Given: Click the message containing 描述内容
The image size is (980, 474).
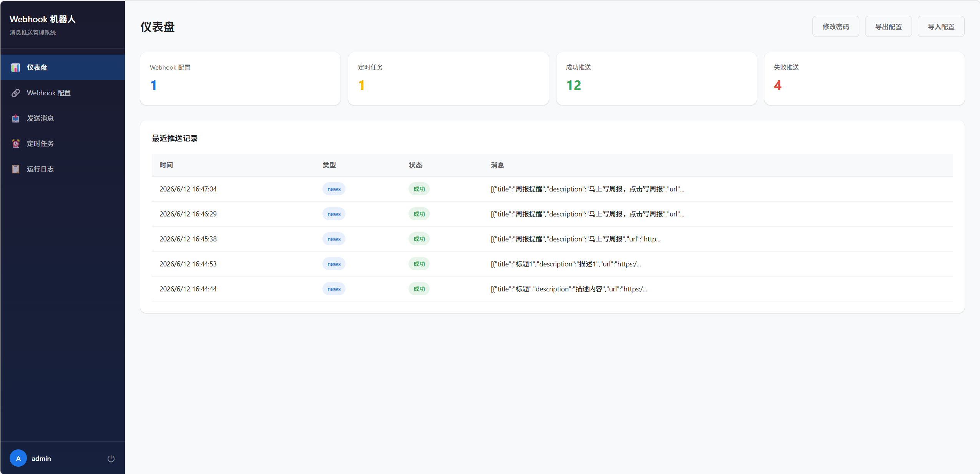Looking at the screenshot, I should (569, 289).
